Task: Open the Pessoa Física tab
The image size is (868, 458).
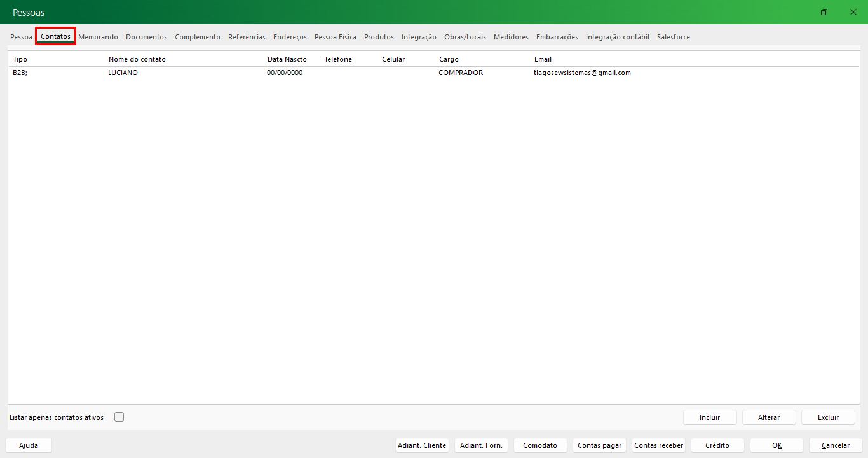Action: click(335, 37)
